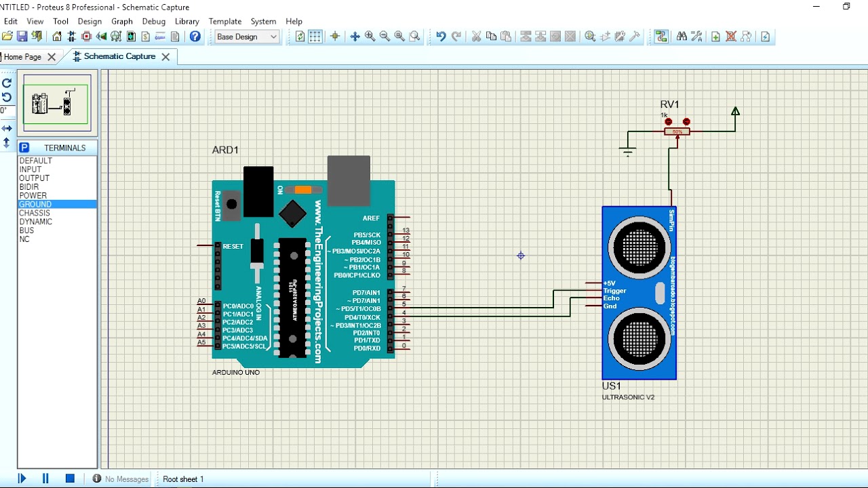Switch to the Home Page tab

coord(22,57)
